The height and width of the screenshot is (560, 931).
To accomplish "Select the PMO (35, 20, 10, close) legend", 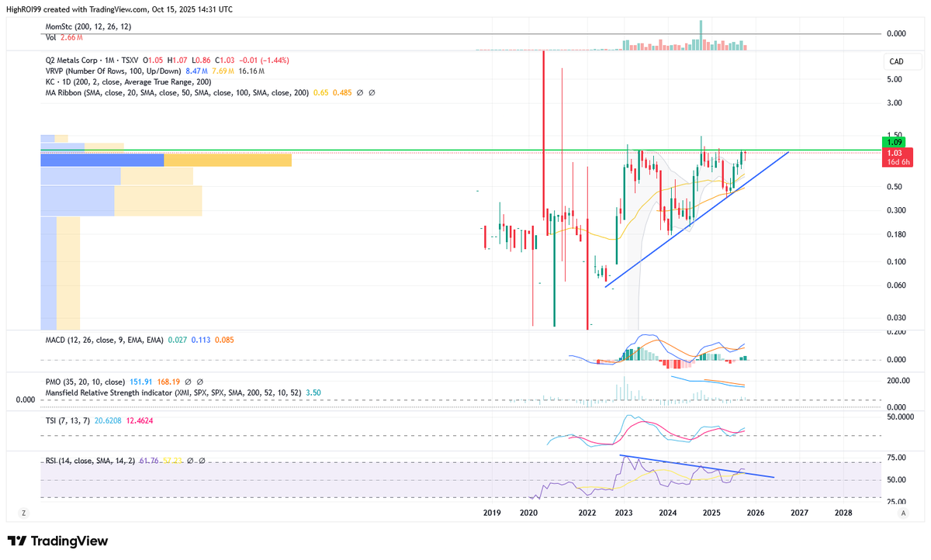I will 85,382.
